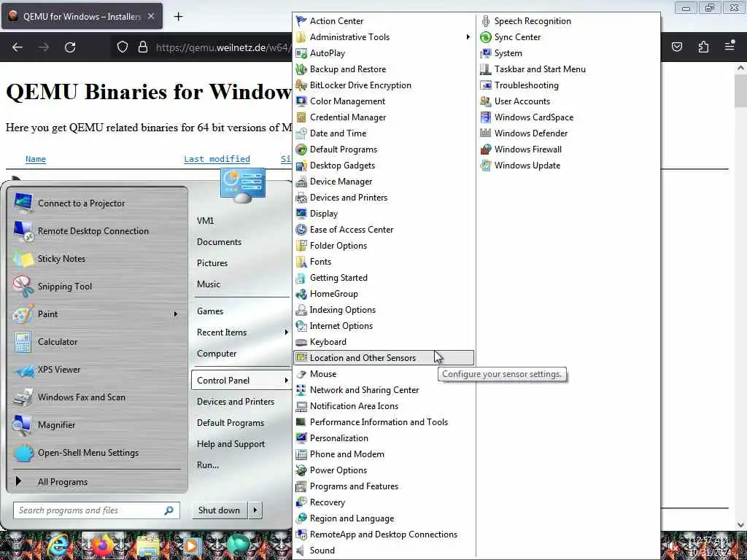This screenshot has width=747, height=560.
Task: Open Firefox extensions puzzle icon
Action: pyautogui.click(x=703, y=47)
